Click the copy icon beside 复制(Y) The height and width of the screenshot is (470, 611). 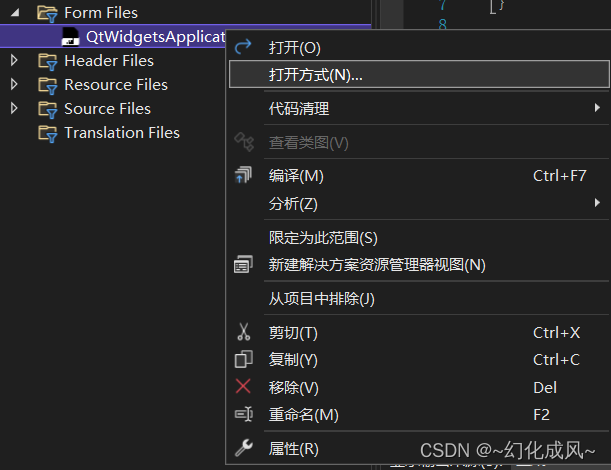tap(243, 360)
